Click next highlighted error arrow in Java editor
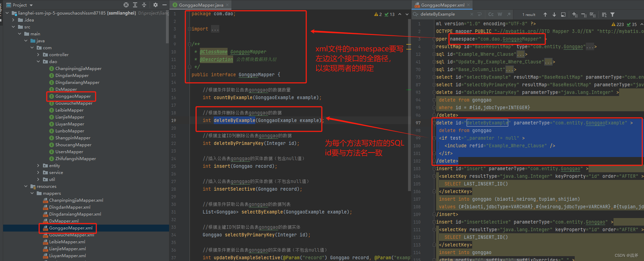This screenshot has width=644, height=261. [x=407, y=14]
